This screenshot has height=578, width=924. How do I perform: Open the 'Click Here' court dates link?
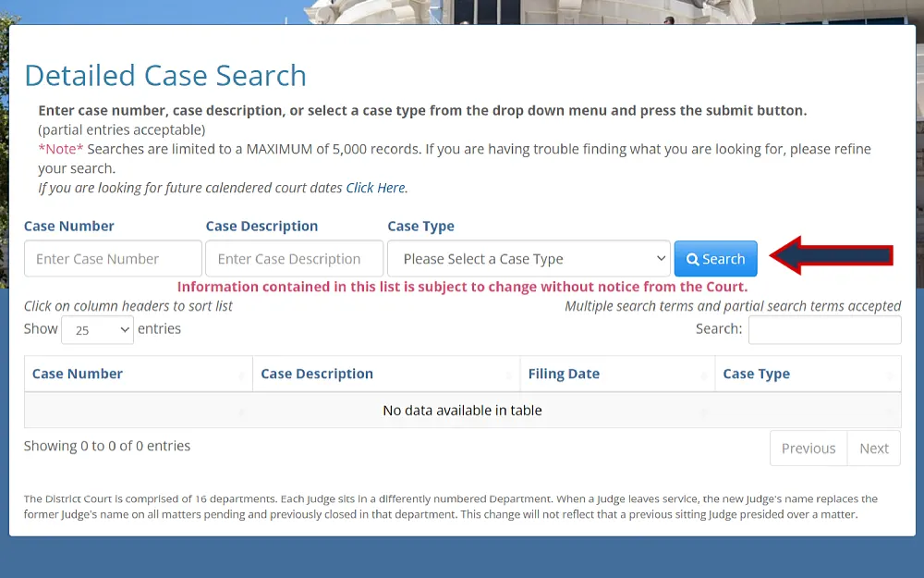pyautogui.click(x=375, y=188)
